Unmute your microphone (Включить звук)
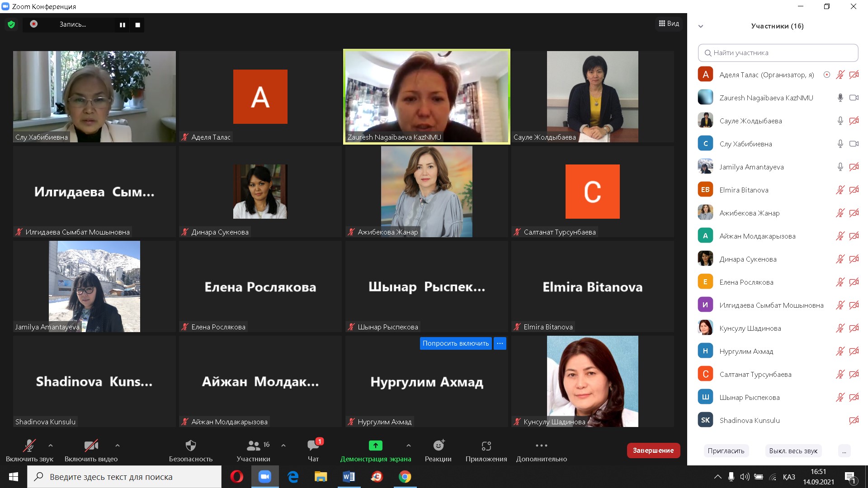This screenshot has height=488, width=868. pyautogui.click(x=29, y=446)
